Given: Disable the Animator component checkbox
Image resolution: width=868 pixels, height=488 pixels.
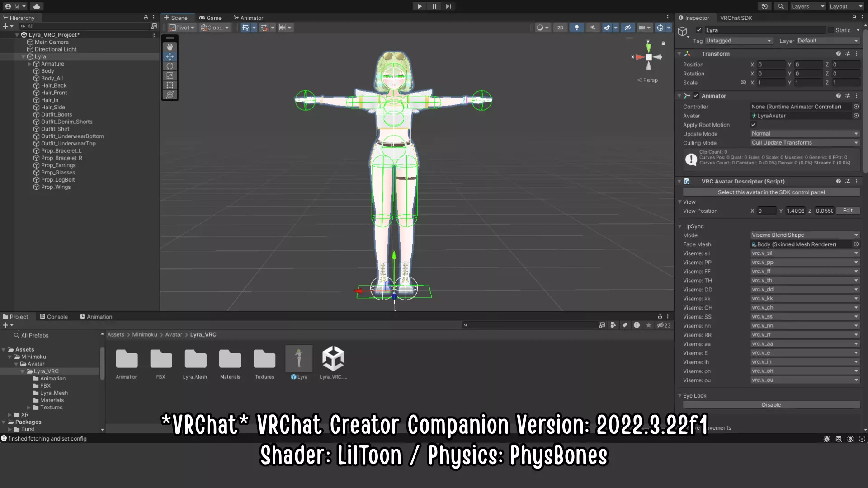Looking at the screenshot, I should pos(696,96).
